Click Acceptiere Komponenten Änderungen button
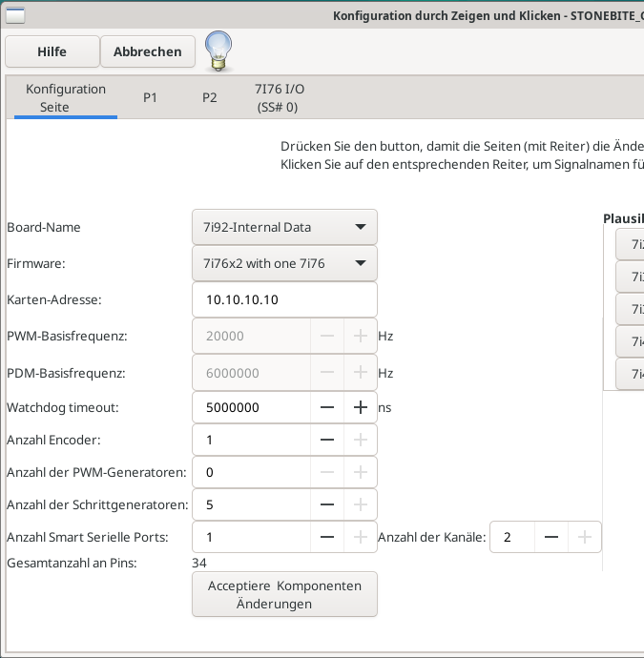The height and width of the screenshot is (658, 644). [x=284, y=595]
